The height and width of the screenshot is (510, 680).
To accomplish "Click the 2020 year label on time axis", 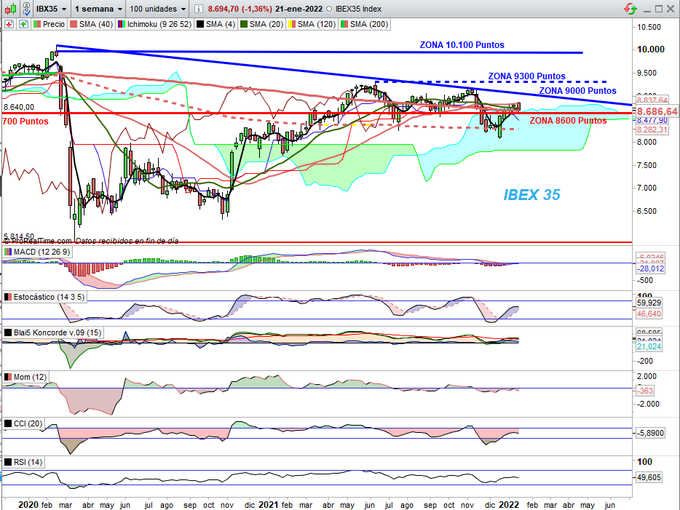I will coord(28,505).
